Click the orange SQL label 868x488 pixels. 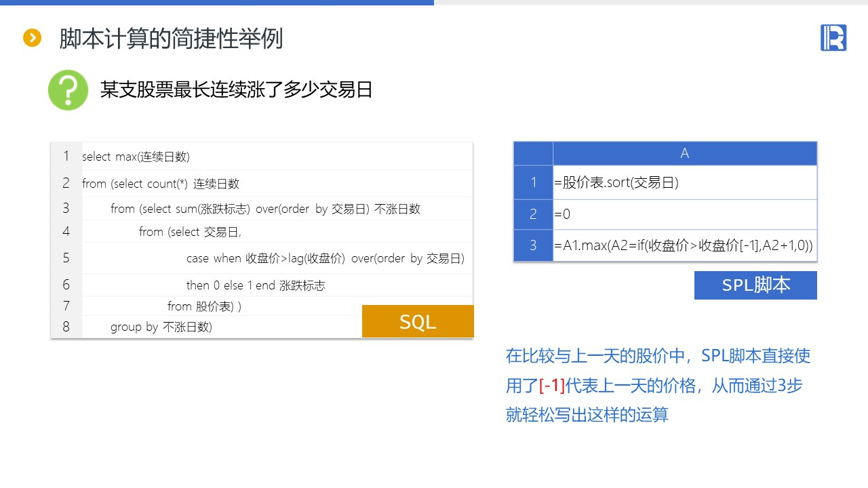(418, 321)
